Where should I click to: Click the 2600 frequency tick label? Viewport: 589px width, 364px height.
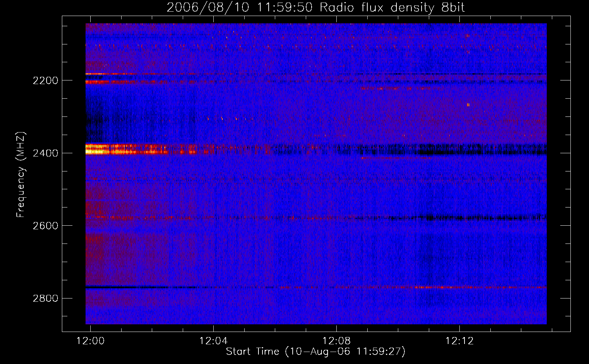46,226
